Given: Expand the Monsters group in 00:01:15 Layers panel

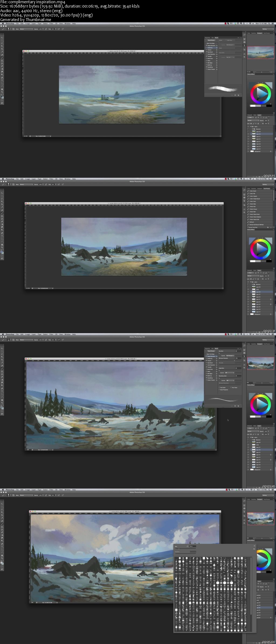Looking at the screenshot, I should [x=253, y=129].
